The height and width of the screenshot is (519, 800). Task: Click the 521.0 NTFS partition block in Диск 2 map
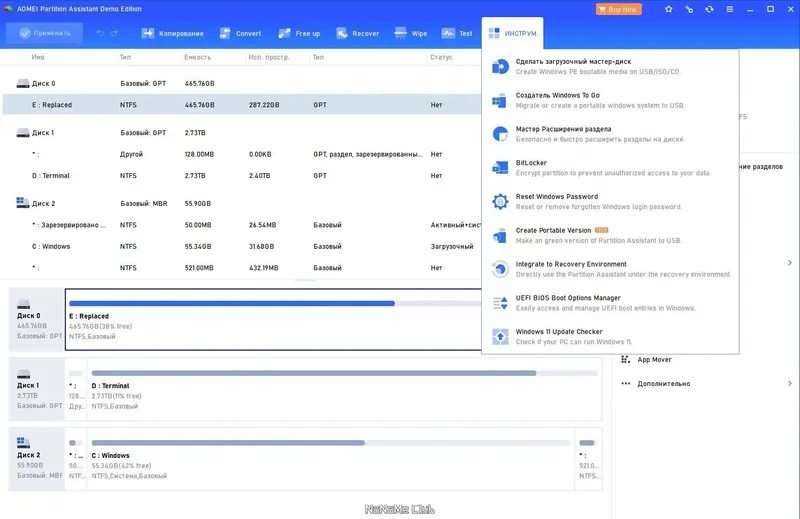[588, 459]
